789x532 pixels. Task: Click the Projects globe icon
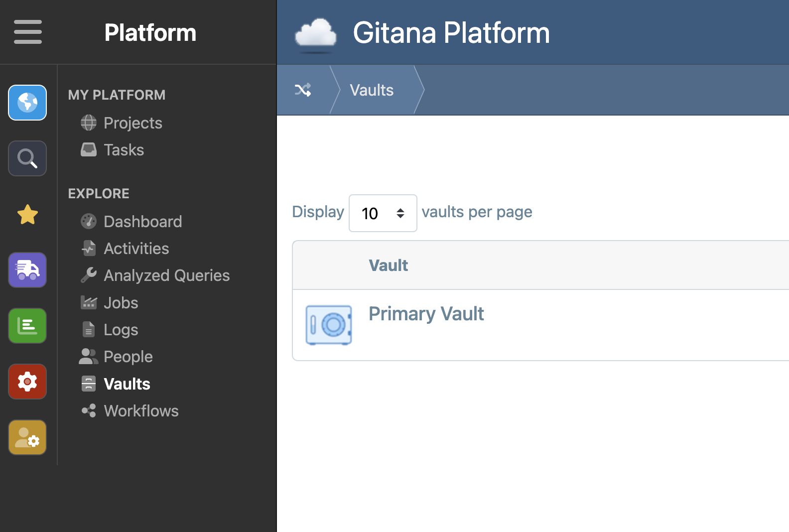pos(89,123)
